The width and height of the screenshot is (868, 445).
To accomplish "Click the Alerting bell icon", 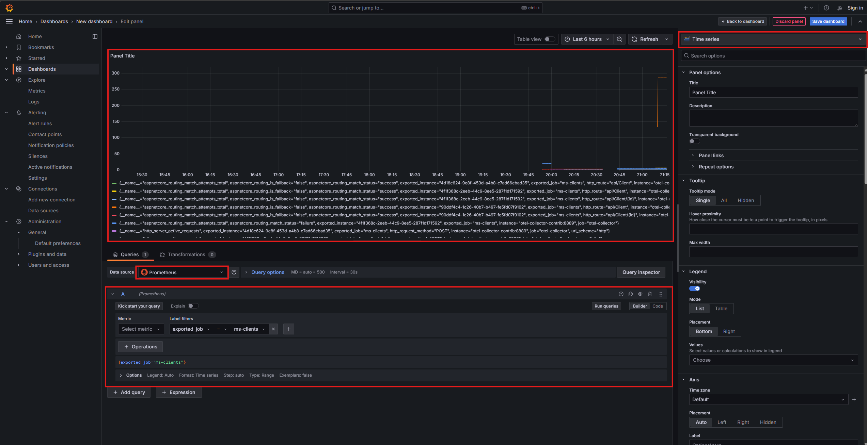I will (19, 113).
